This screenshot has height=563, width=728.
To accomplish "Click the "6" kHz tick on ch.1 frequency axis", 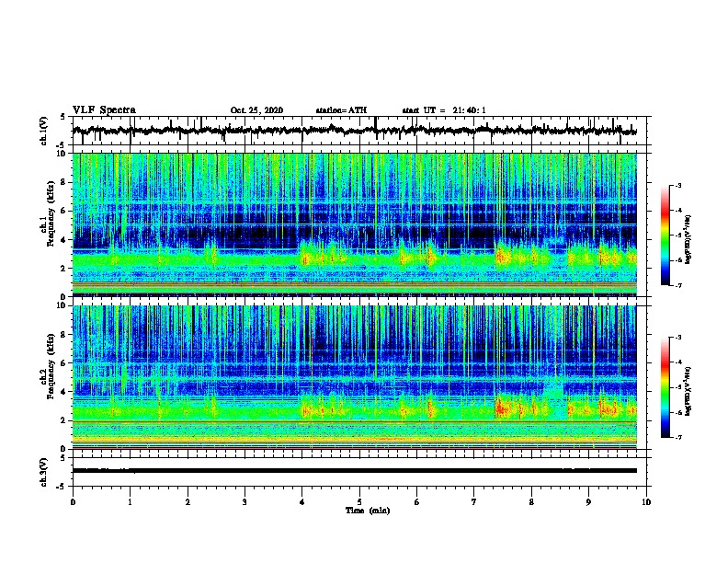I will click(x=64, y=211).
